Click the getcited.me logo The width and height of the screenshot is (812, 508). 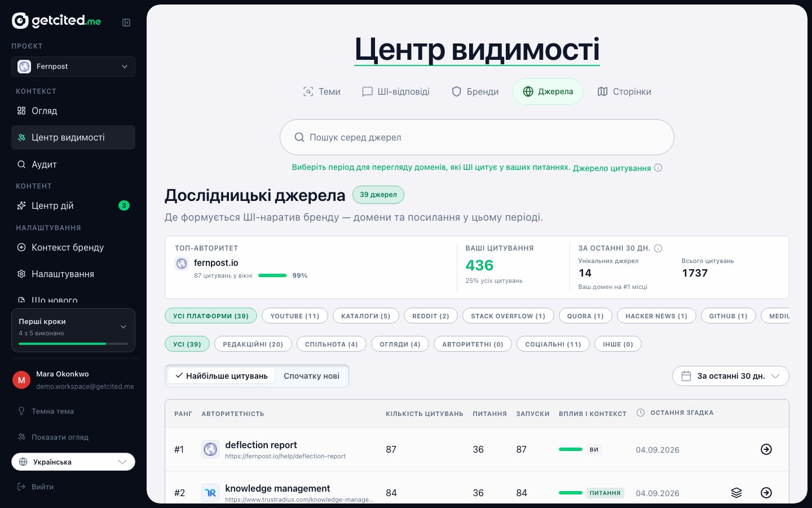point(56,21)
